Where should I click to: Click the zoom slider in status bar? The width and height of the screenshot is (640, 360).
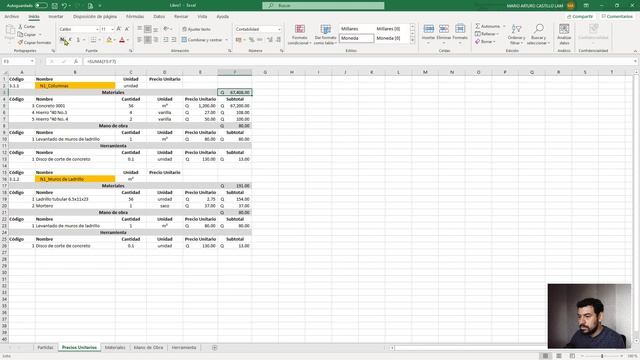click(x=602, y=356)
